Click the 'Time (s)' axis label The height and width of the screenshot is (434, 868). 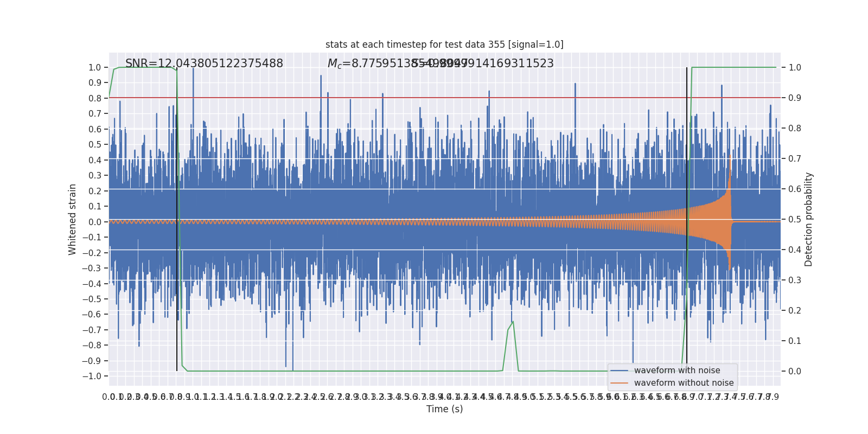tap(444, 409)
